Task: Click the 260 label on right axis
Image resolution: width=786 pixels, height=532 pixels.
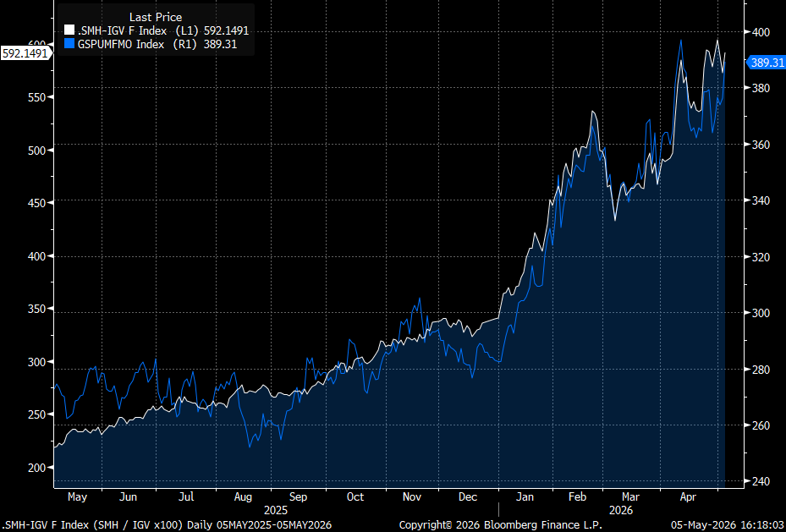Action: tap(760, 425)
